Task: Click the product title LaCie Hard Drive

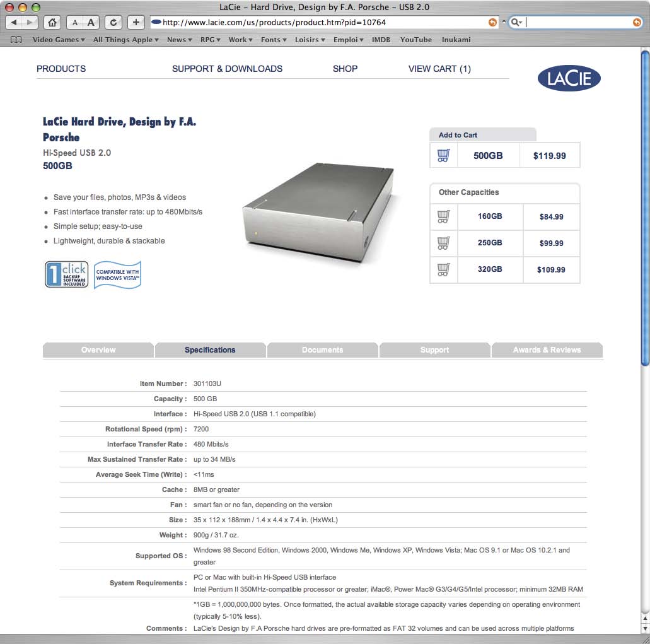Action: (119, 129)
